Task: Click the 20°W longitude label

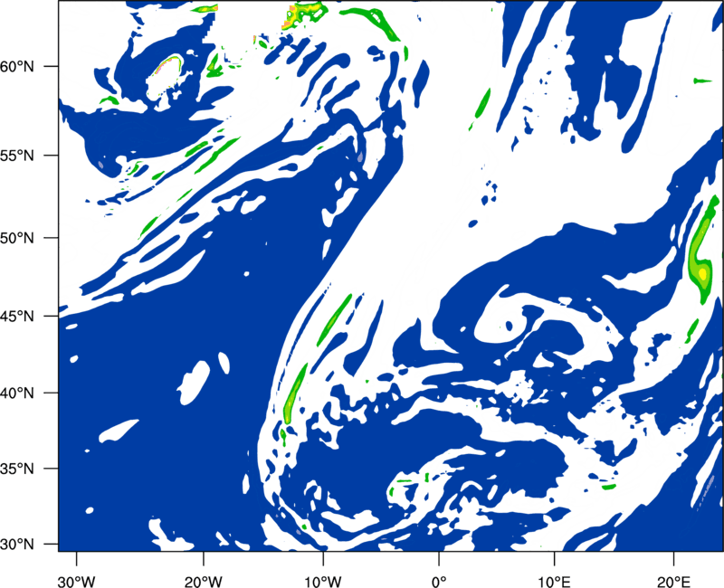Action: coord(203,582)
